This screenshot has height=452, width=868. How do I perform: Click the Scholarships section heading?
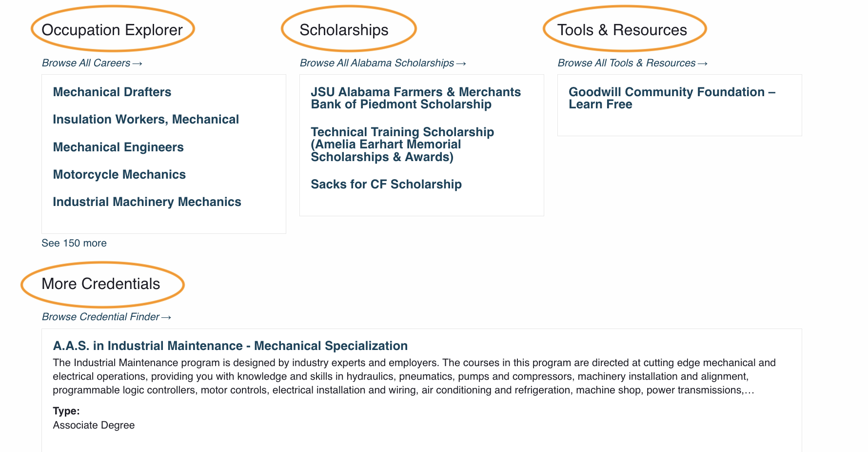(x=344, y=30)
